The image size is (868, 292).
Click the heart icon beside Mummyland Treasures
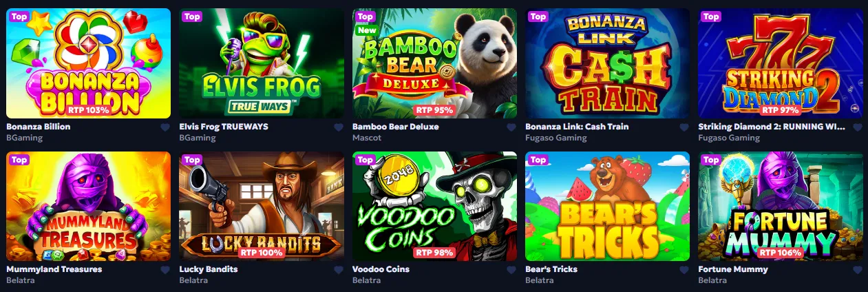165,270
